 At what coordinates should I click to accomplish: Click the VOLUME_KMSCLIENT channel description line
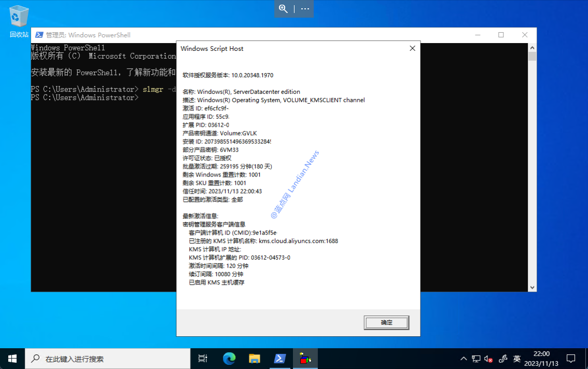[x=274, y=100]
